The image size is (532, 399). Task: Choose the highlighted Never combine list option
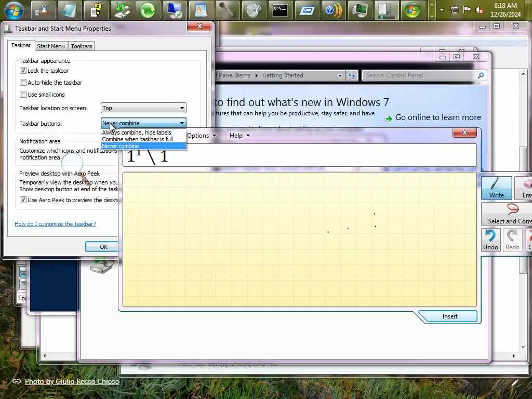click(x=143, y=146)
